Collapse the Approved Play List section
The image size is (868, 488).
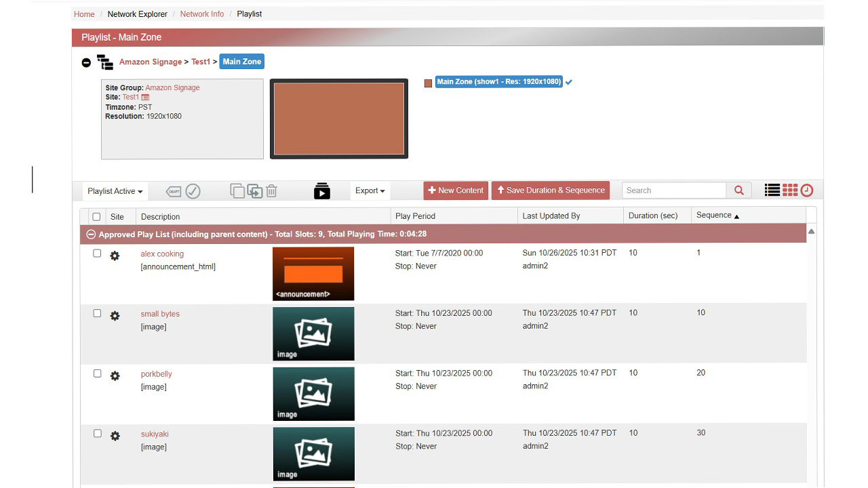point(91,235)
